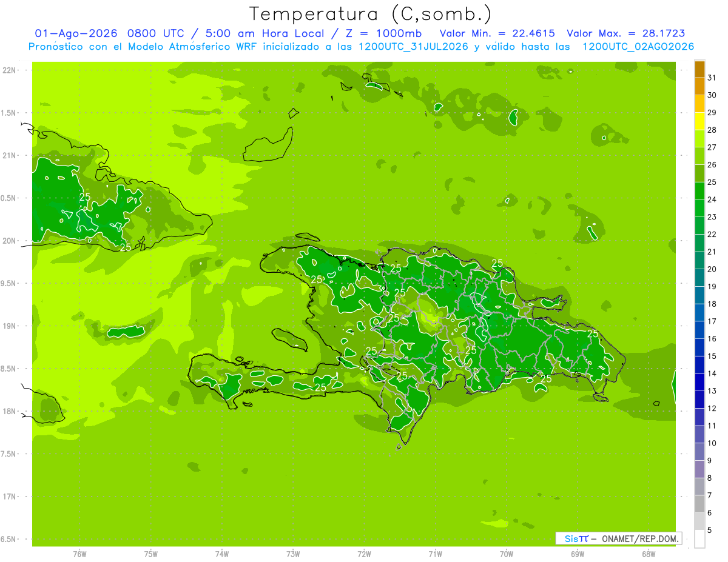Click the Temperatura (C,somb.) title

[371, 14]
